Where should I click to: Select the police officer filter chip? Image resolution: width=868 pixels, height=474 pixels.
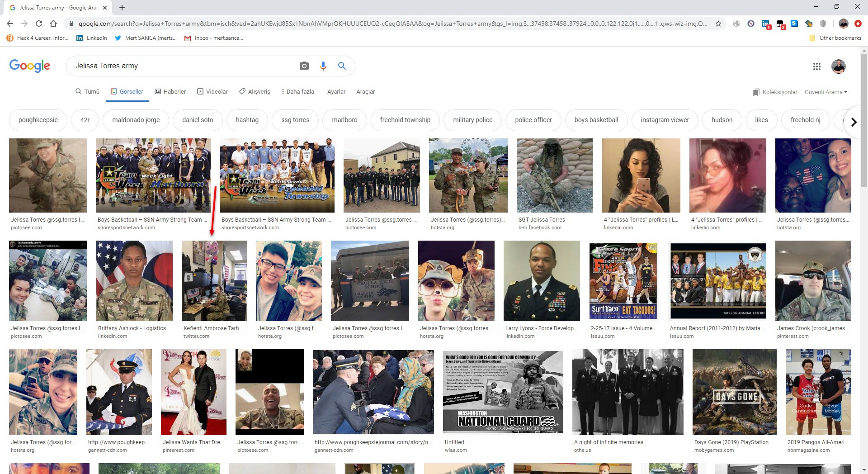pos(533,120)
